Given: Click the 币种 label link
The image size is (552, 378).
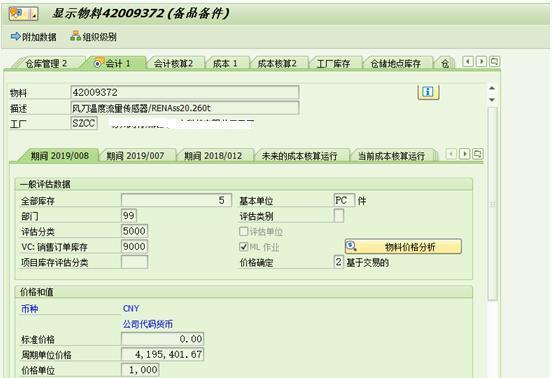Looking at the screenshot, I should point(30,309).
